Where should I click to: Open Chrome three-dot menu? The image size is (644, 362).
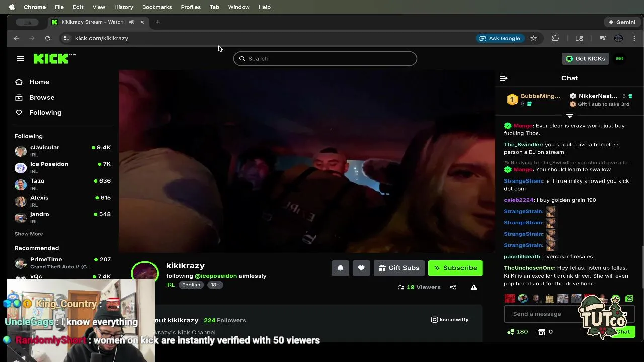coord(634,38)
